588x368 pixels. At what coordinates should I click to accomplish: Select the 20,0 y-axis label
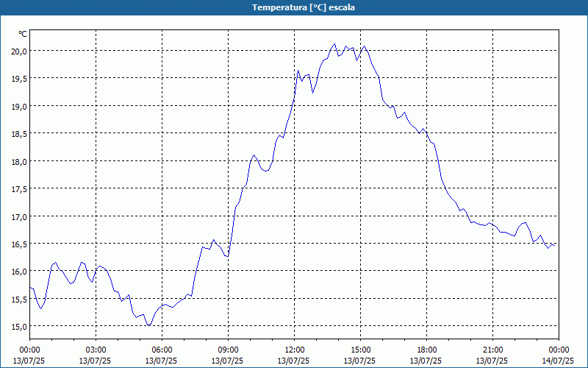click(19, 52)
